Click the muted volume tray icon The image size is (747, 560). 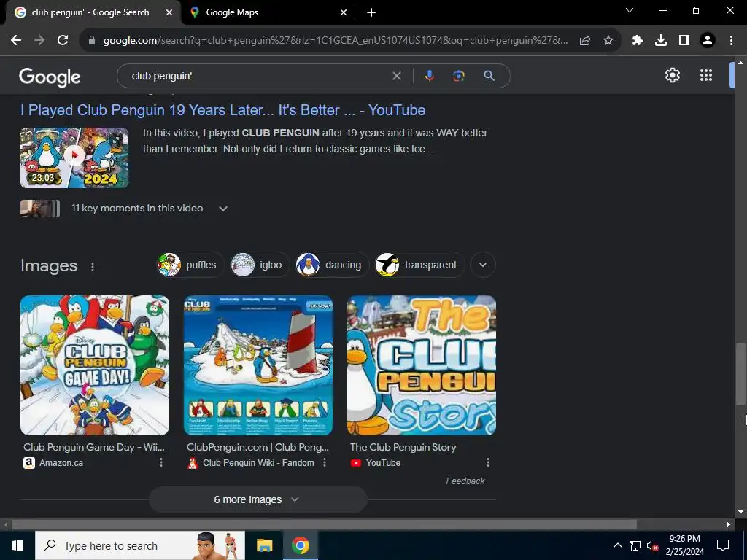click(x=652, y=545)
